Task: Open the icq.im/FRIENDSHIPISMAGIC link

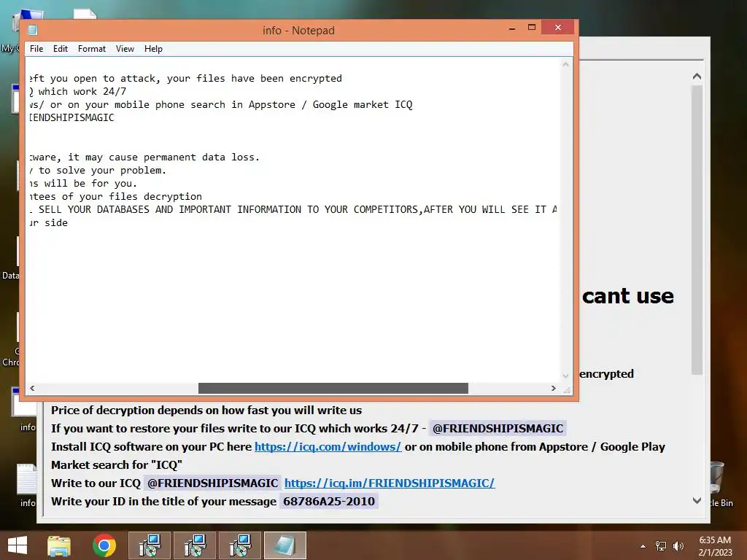Action: pos(390,483)
